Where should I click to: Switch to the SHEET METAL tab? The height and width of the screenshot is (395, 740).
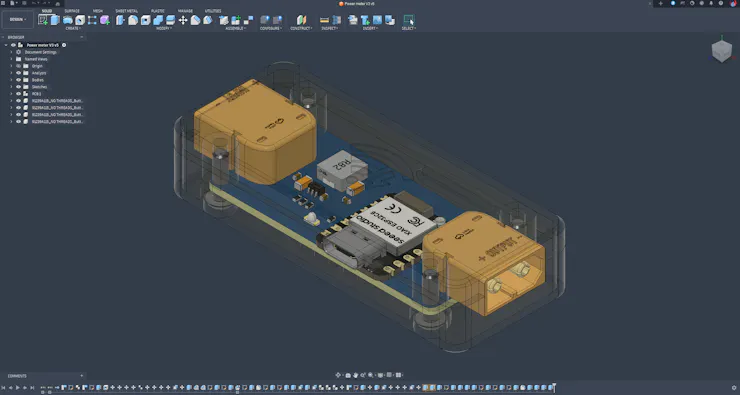[x=126, y=11]
